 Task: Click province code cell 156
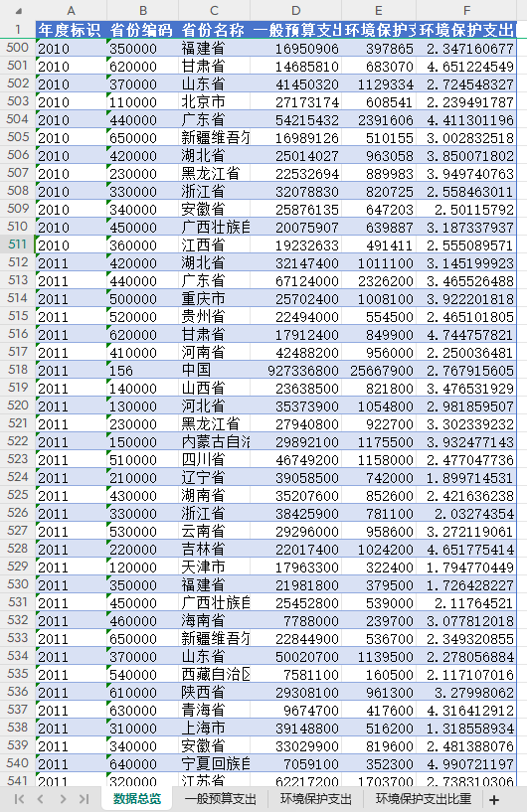point(143,371)
